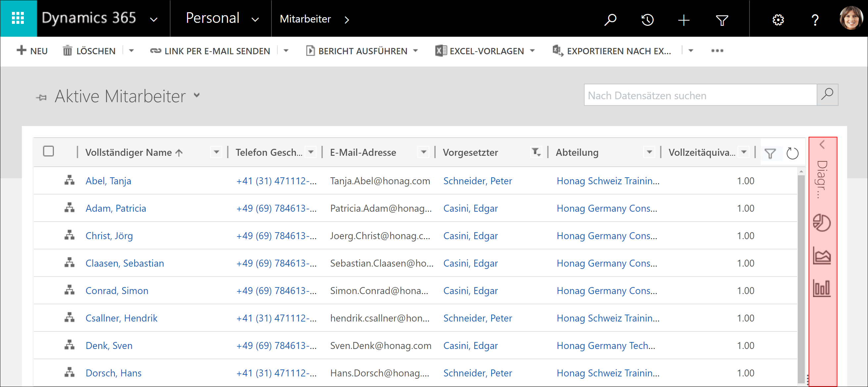Click the Vorgesetzter column filter icon
This screenshot has height=387, width=868.
click(x=536, y=152)
